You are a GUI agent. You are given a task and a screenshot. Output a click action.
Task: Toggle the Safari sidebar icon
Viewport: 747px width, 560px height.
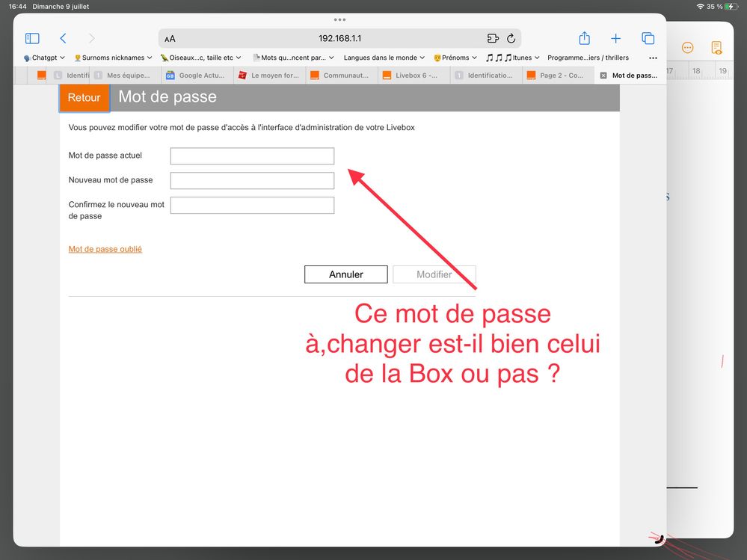pyautogui.click(x=32, y=38)
